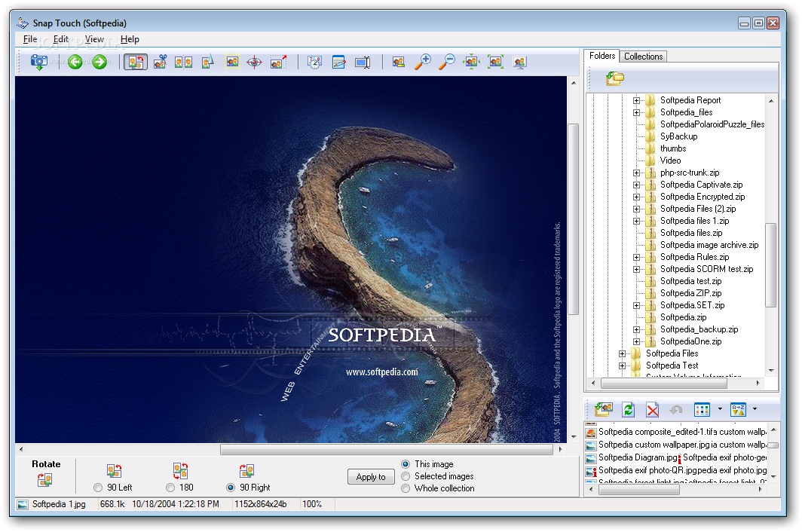Click the green next image arrow
The width and height of the screenshot is (802, 532).
point(99,63)
